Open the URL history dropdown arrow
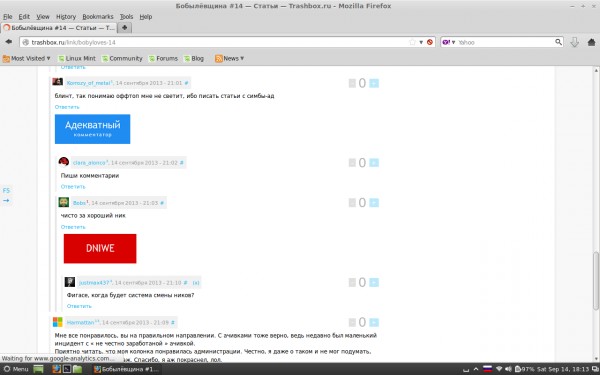600x375 pixels. click(421, 42)
